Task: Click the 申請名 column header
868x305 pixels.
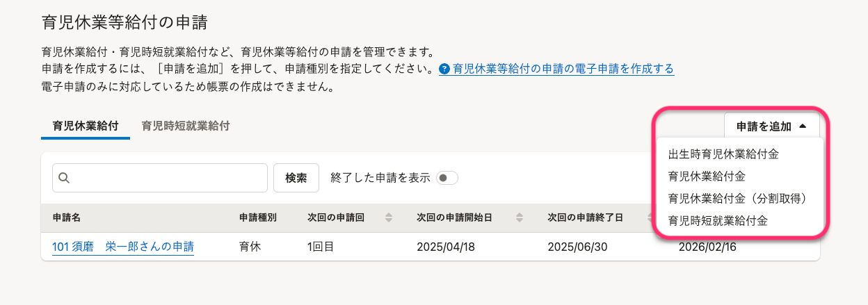Action: tap(67, 217)
